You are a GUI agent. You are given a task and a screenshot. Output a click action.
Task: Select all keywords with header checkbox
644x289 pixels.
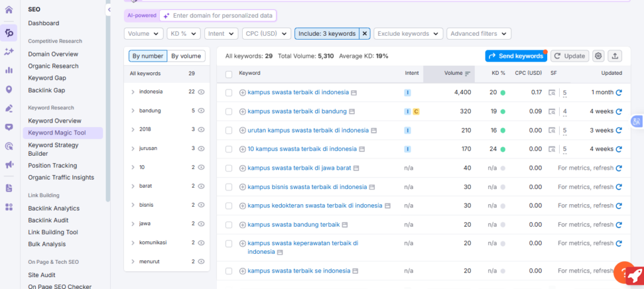[x=229, y=74]
